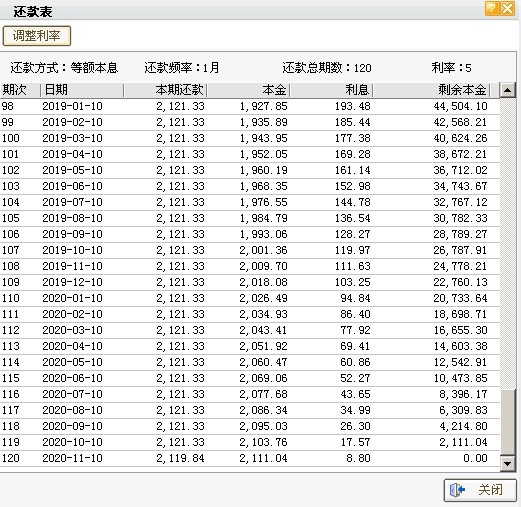This screenshot has height=507, width=521.
Task: Click the scrollbar track above the thumb
Action: (x=508, y=243)
